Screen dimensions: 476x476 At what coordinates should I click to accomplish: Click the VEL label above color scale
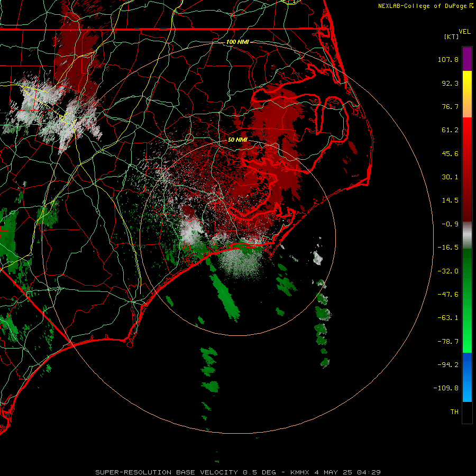464,32
